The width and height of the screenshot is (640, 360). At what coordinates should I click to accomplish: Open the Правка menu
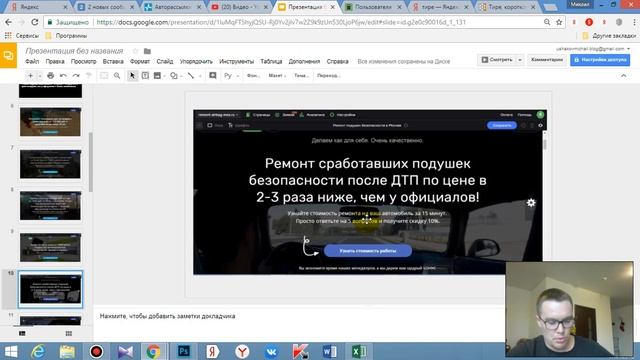click(x=55, y=61)
